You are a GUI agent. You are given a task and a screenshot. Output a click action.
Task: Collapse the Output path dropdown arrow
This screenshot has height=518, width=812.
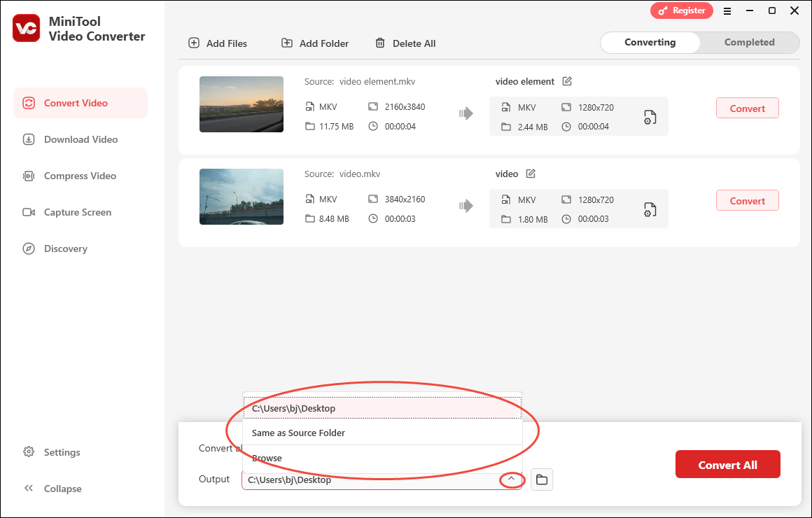(511, 479)
